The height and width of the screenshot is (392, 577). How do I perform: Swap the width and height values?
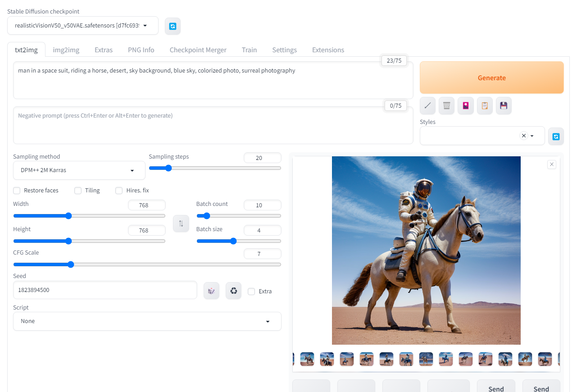point(181,223)
